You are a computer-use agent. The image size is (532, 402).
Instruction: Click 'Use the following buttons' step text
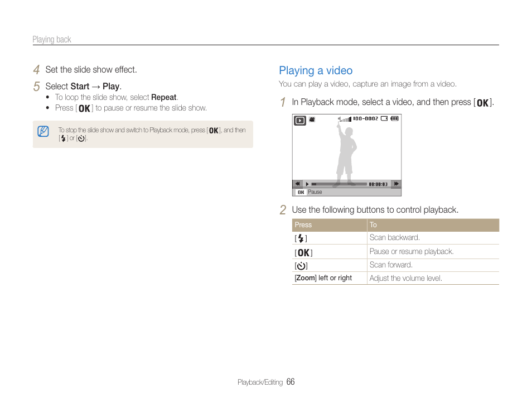pyautogui.click(x=375, y=210)
